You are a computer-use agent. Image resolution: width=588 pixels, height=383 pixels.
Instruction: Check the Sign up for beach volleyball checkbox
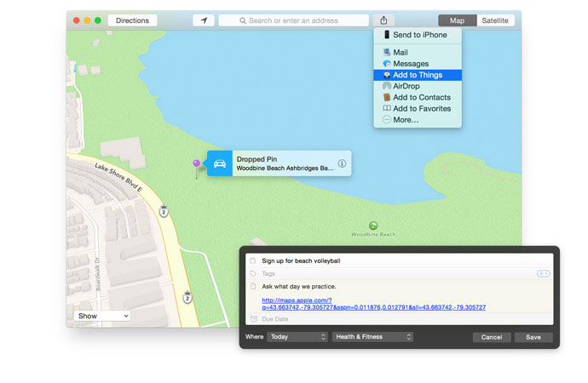[253, 261]
